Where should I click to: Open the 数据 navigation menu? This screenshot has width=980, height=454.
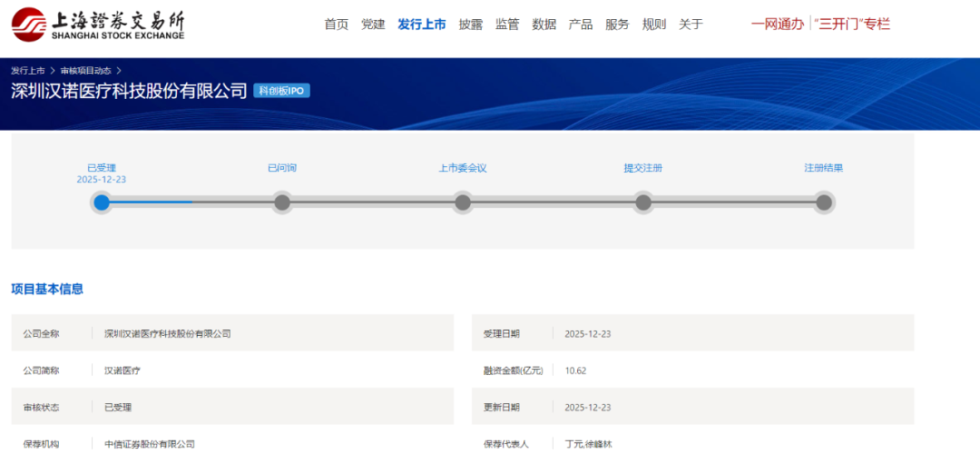544,25
